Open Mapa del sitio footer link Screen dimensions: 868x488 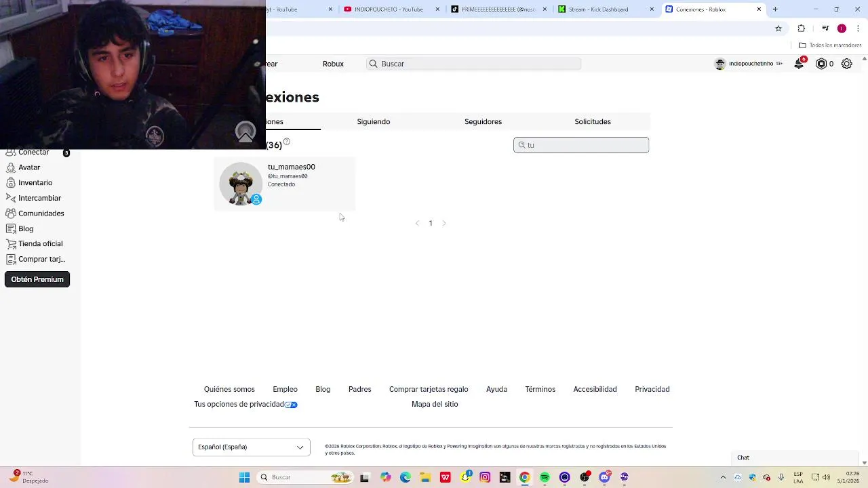coord(435,405)
